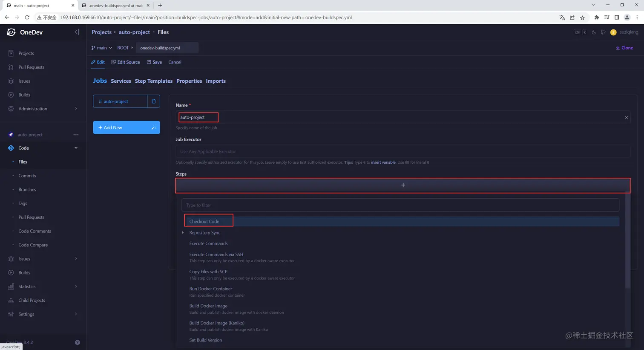Open auto-project more options dots
Viewport: 644px width, 350px height.
click(x=76, y=135)
